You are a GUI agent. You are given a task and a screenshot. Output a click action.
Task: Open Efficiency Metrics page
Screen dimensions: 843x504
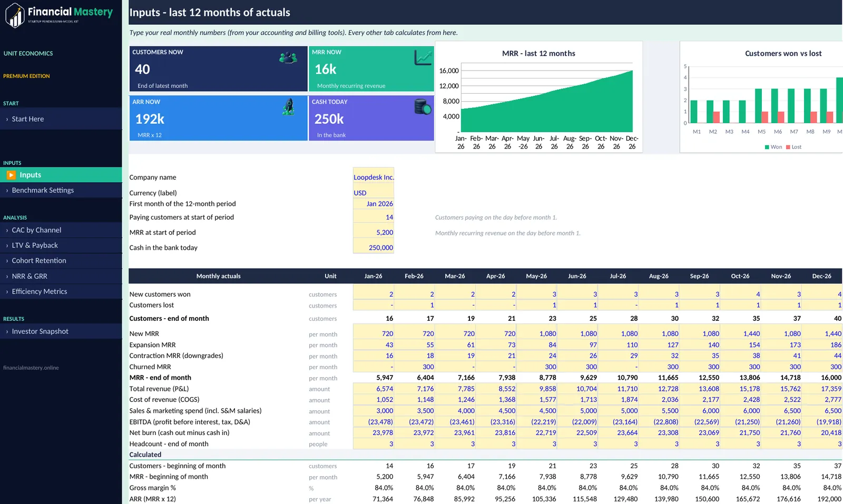coord(61,291)
